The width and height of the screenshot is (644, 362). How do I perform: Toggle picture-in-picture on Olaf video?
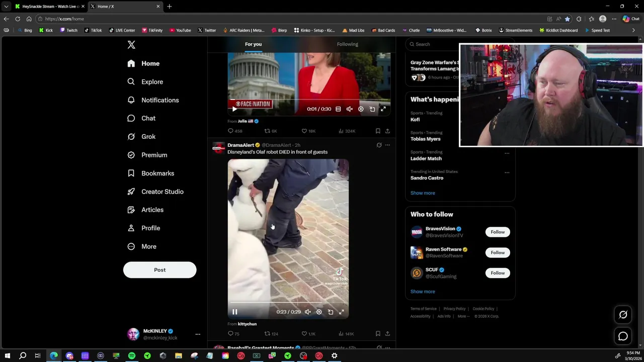pos(331,312)
